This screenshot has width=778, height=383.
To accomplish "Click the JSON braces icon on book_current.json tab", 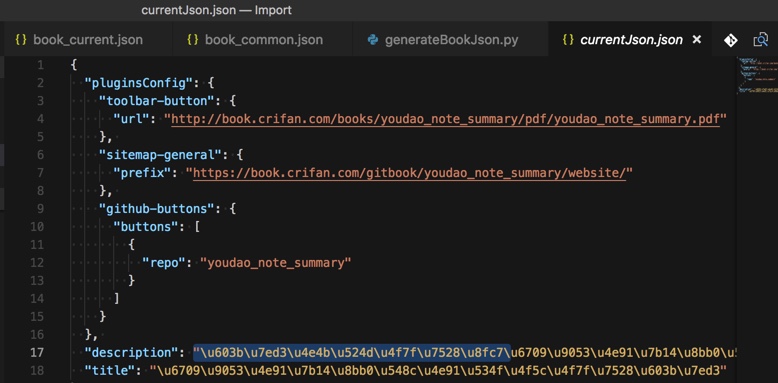I will tap(21, 39).
